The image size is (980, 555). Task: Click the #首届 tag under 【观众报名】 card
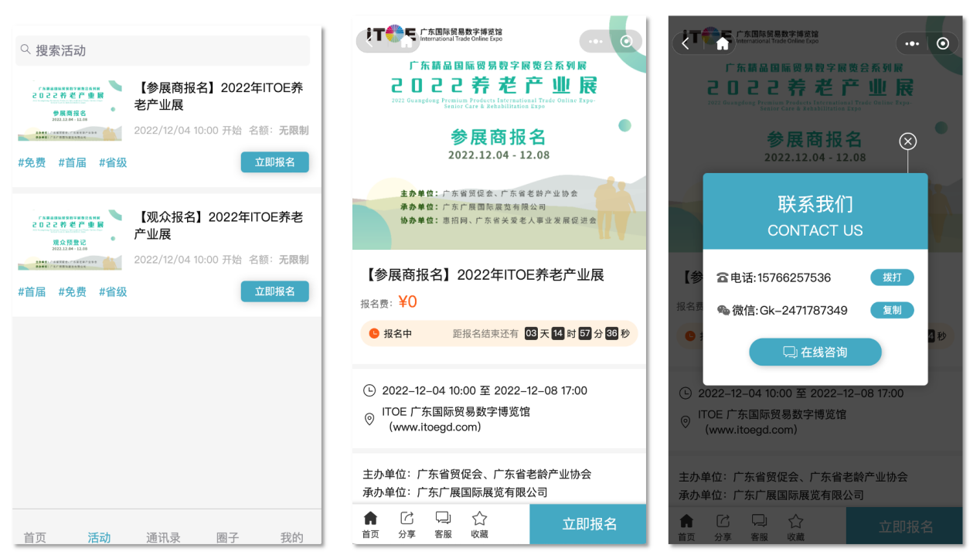click(x=32, y=291)
